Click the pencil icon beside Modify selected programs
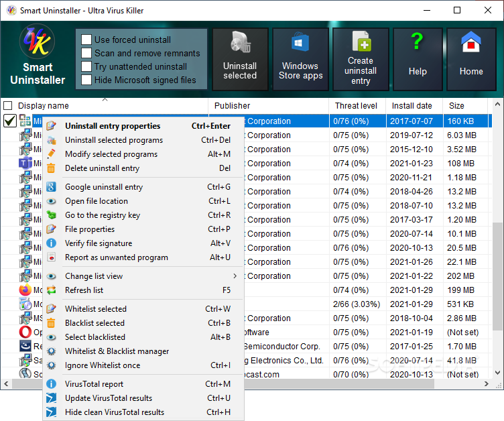 (52, 154)
